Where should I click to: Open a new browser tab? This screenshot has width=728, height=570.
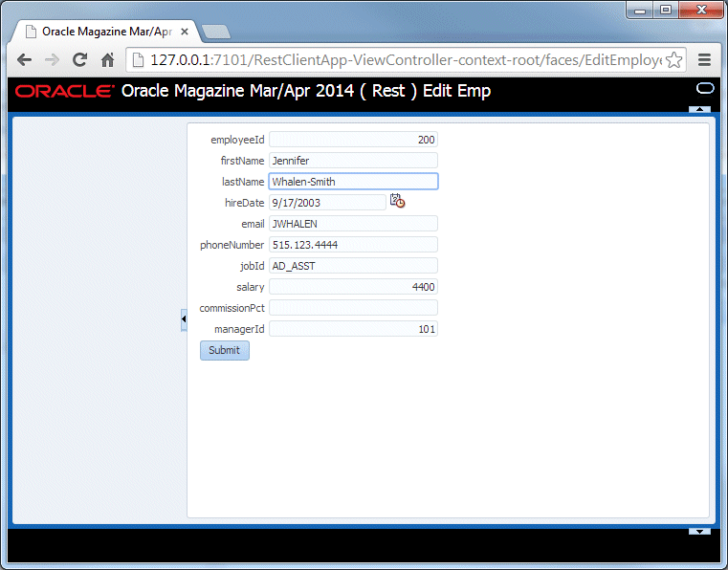[x=216, y=32]
